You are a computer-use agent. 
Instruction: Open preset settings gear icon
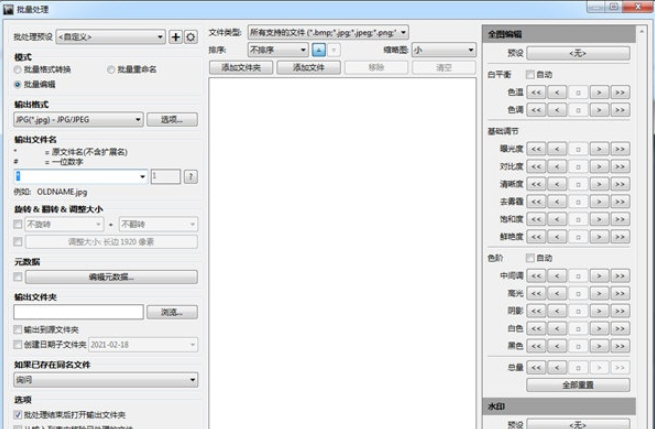(x=190, y=37)
